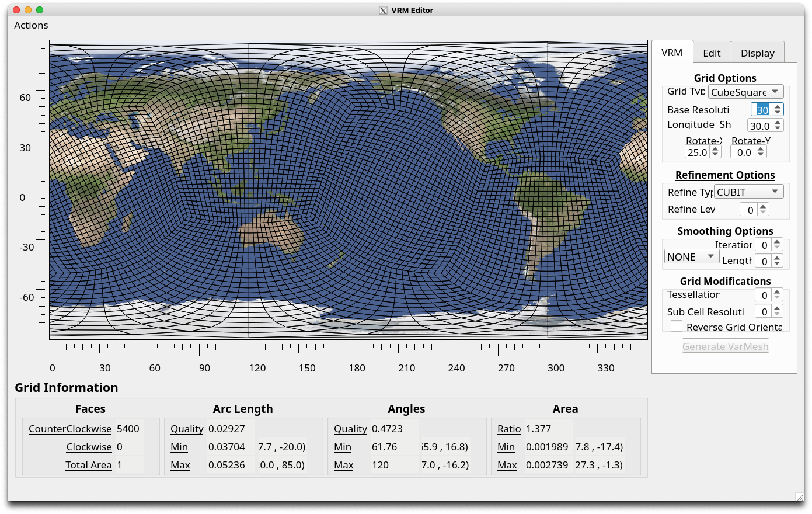Increase Base Resolution with up arrow
The image size is (812, 514).
point(777,107)
